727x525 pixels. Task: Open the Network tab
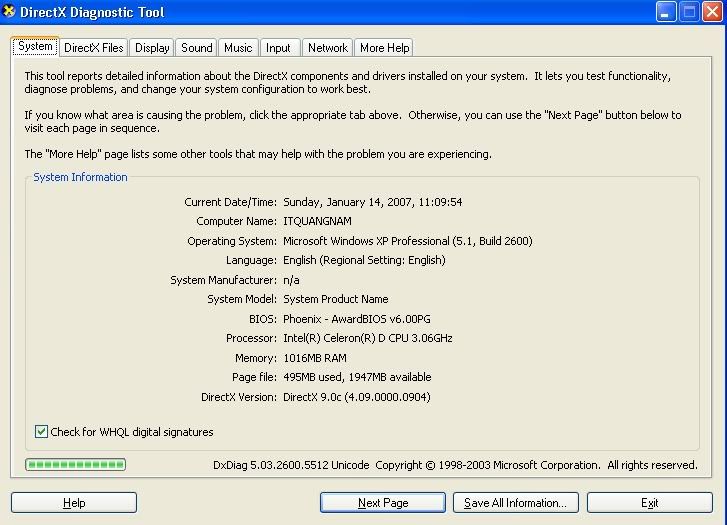(x=328, y=48)
